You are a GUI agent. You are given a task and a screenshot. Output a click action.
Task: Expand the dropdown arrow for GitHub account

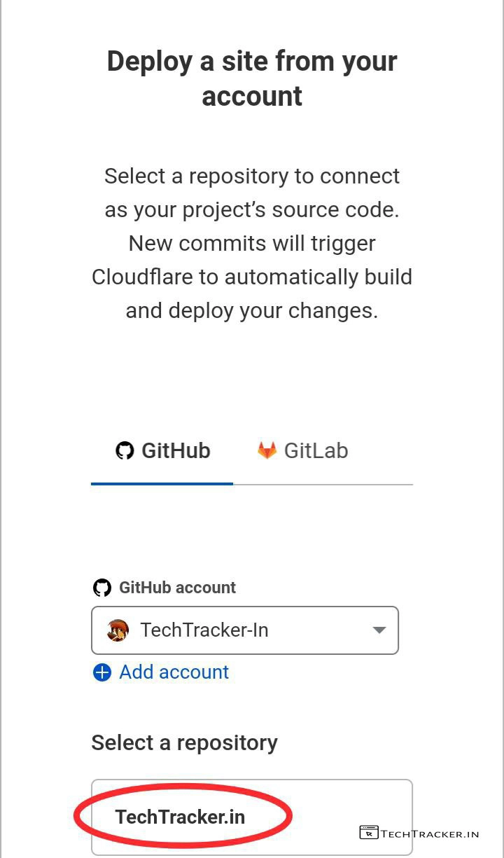(x=379, y=630)
